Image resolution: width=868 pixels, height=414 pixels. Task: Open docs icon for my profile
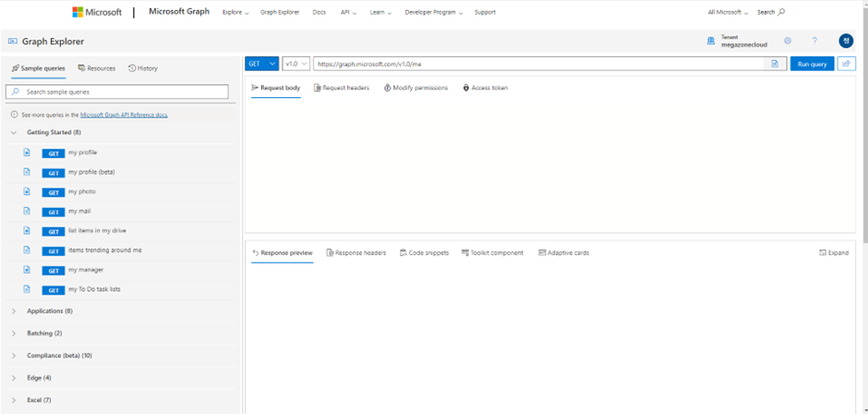coord(27,152)
